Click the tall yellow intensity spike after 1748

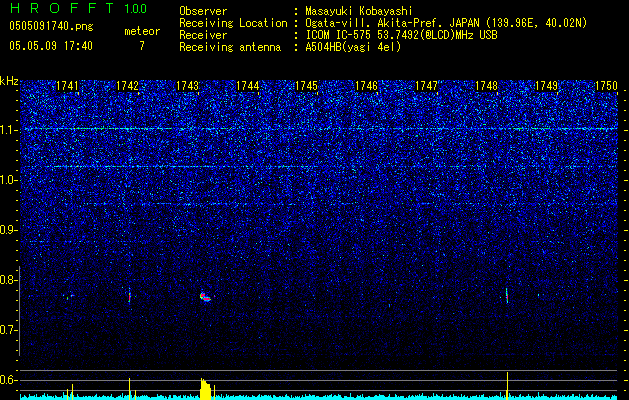(x=507, y=386)
